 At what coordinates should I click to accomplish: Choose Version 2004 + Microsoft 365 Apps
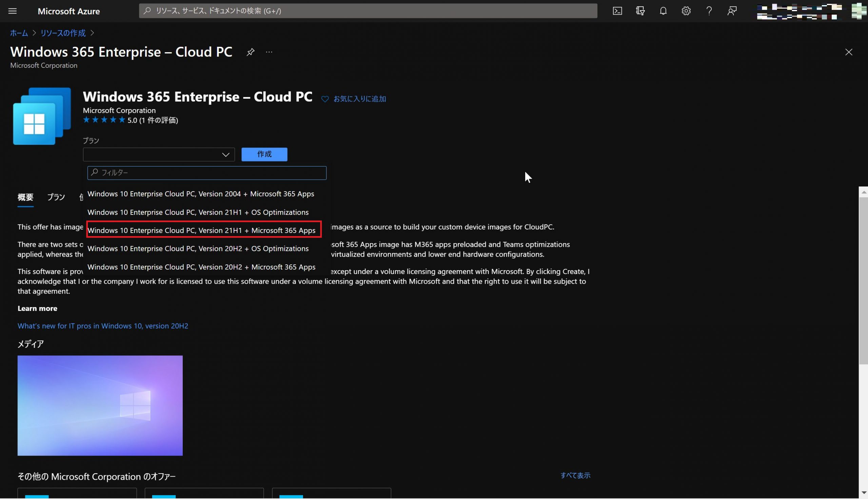click(200, 194)
